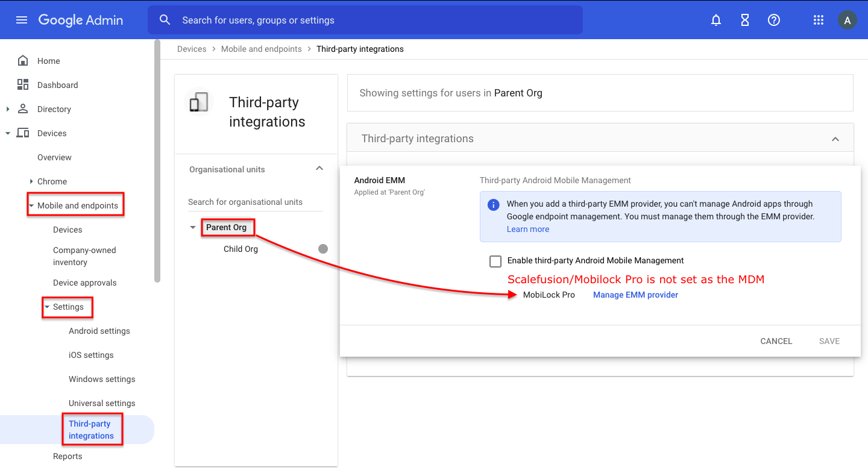
Task: Select Parent Org in the tree
Action: click(x=227, y=227)
